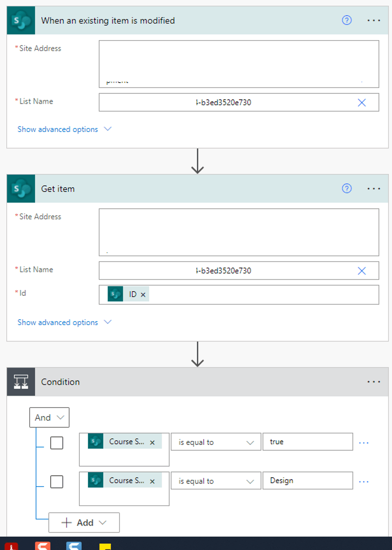Open the And operator dropdown
The image size is (392, 550).
point(49,418)
